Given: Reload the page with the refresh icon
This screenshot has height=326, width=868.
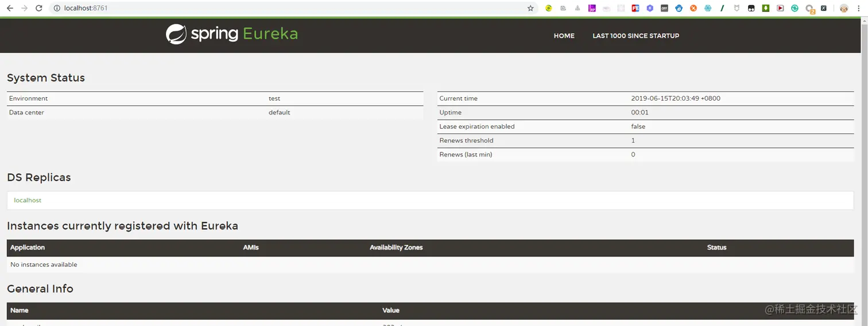Looking at the screenshot, I should (x=39, y=8).
